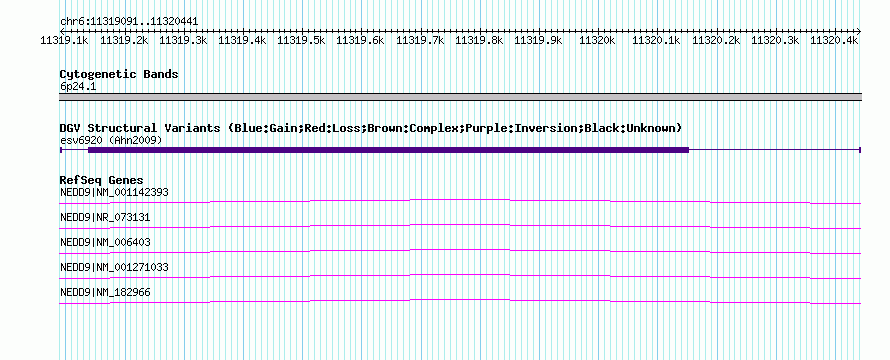Select the RefSeq Genes track title

[x=102, y=181]
